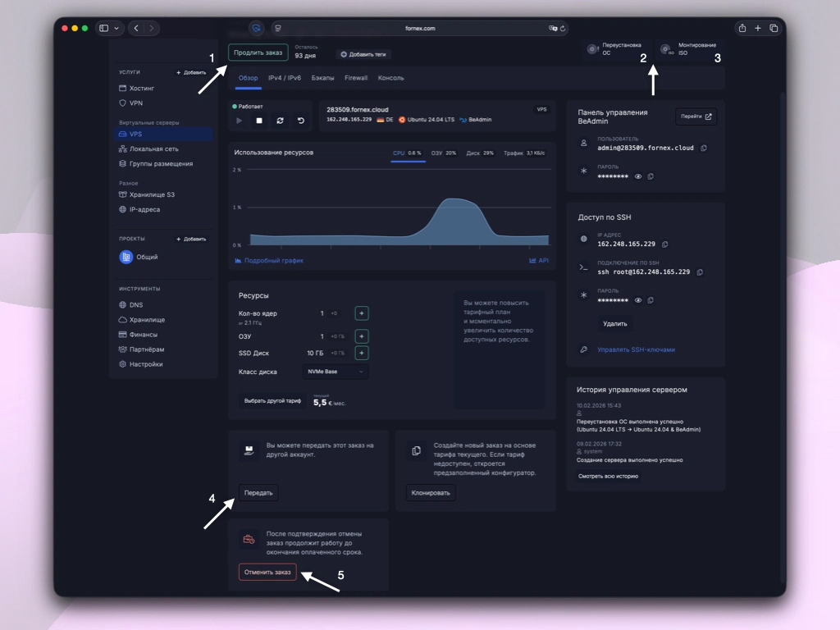
Task: Open 'Локальная сеть' sidebar item
Action: [x=153, y=149]
